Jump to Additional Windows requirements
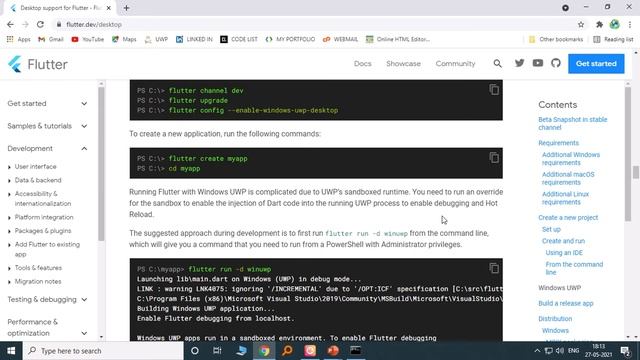This screenshot has height=360, width=640. coord(571,158)
